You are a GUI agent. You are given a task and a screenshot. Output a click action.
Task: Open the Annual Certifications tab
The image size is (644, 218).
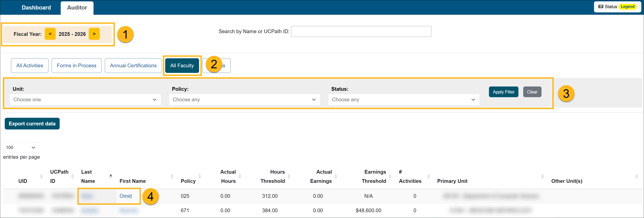133,66
